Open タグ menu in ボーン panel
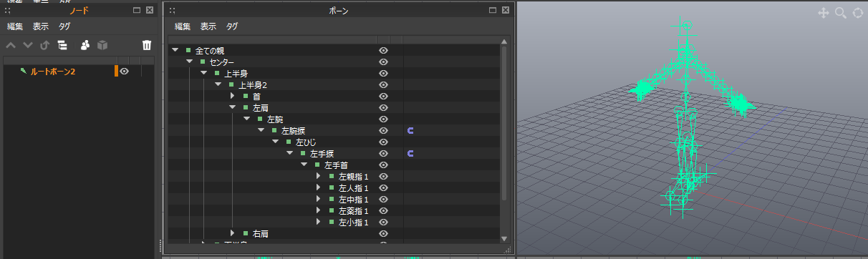Viewport: 868px width, 259px height. [232, 26]
